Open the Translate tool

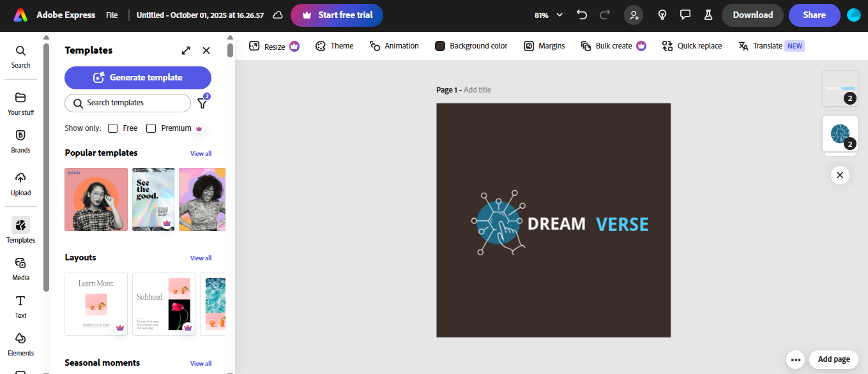771,46
